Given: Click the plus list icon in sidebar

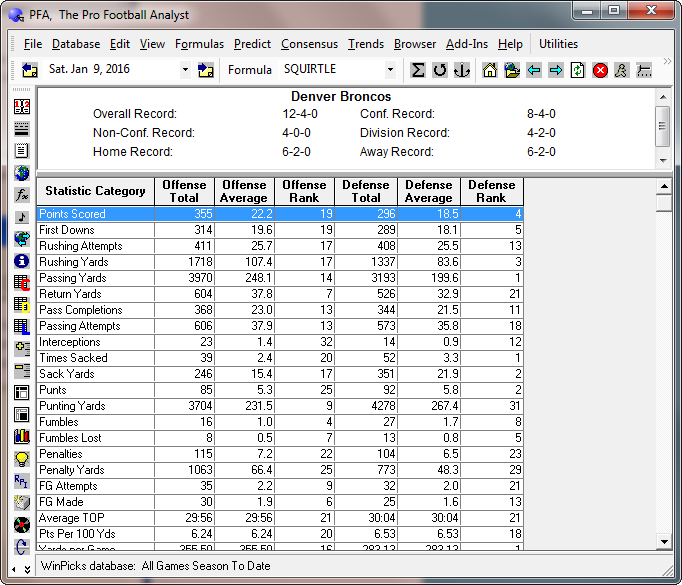Looking at the screenshot, I should tap(22, 348).
